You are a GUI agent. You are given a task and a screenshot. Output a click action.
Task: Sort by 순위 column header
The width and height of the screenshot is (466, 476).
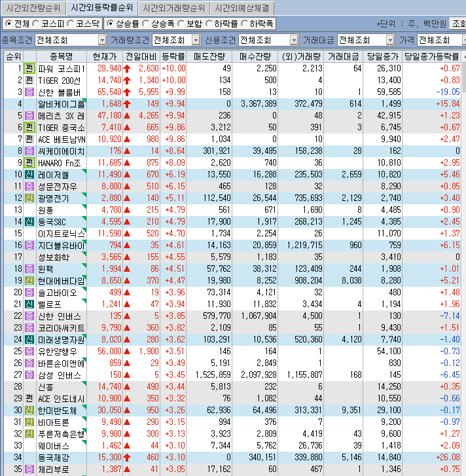click(x=14, y=56)
